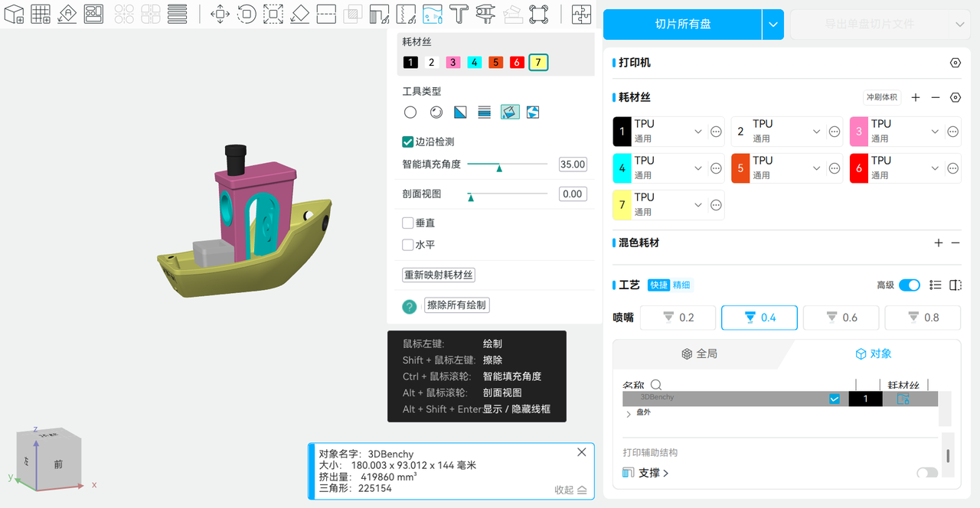980x508 pixels.
Task: Select the 0.6 nozzle option
Action: [x=841, y=317]
